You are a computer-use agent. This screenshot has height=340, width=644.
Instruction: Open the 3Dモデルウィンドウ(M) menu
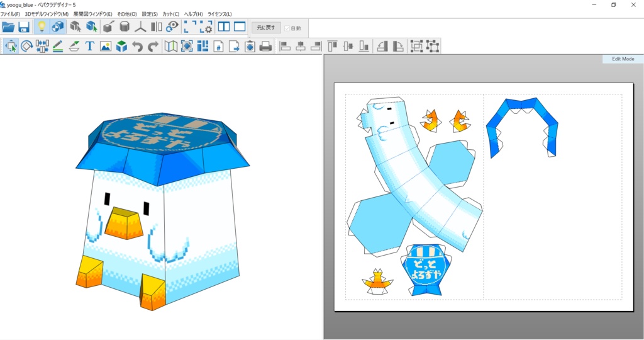47,14
